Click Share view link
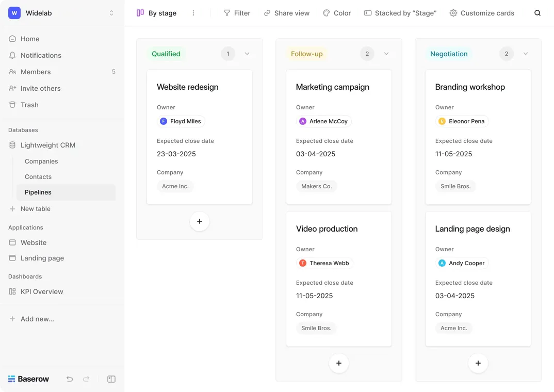Viewport: 554px width, 392px height. tap(287, 13)
